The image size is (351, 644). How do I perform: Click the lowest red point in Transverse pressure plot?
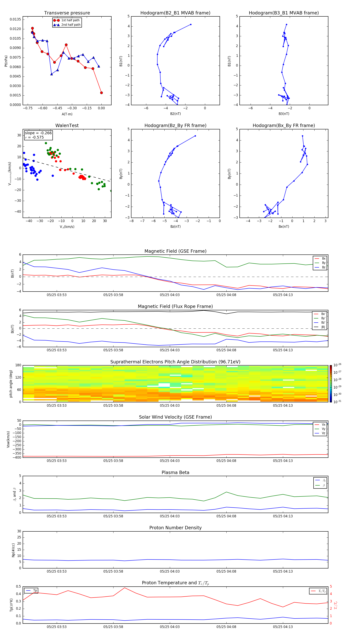click(x=101, y=93)
